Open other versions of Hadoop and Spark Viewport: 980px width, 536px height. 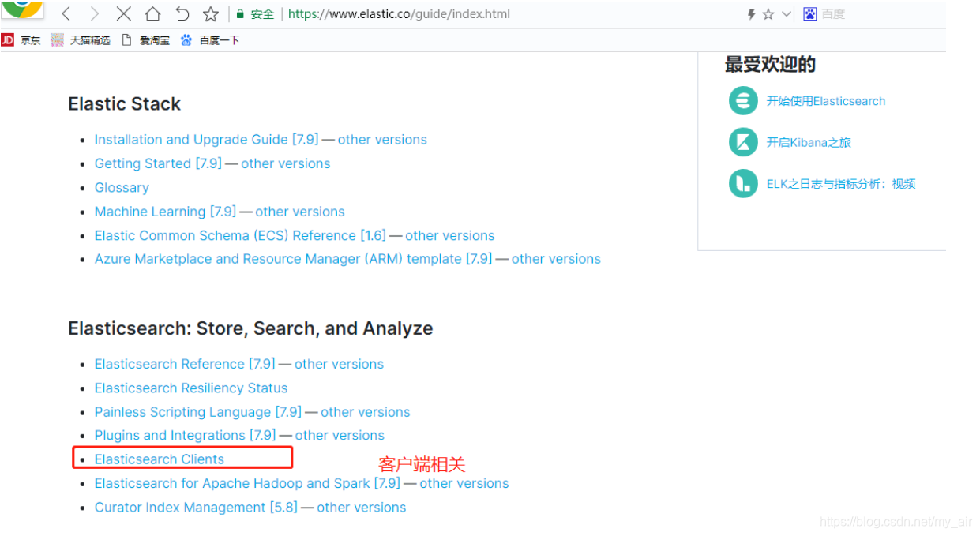click(x=464, y=483)
